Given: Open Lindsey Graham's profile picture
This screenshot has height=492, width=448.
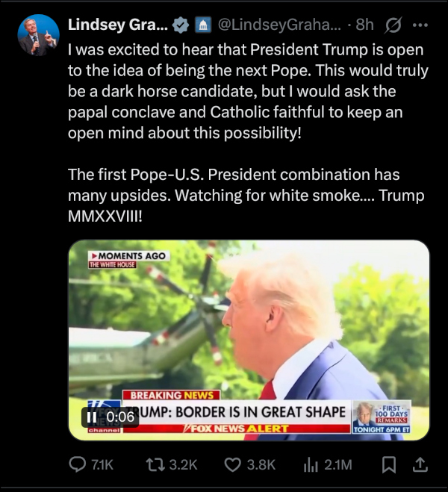Looking at the screenshot, I should pos(38,35).
